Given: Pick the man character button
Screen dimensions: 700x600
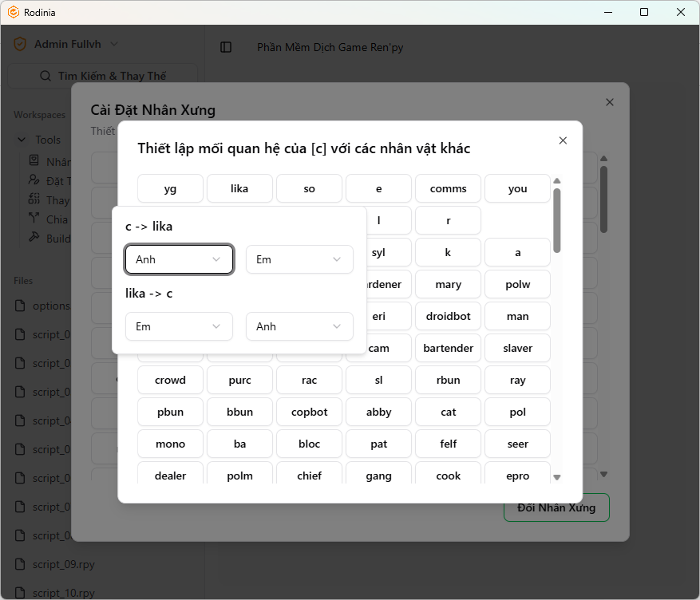Looking at the screenshot, I should point(517,316).
